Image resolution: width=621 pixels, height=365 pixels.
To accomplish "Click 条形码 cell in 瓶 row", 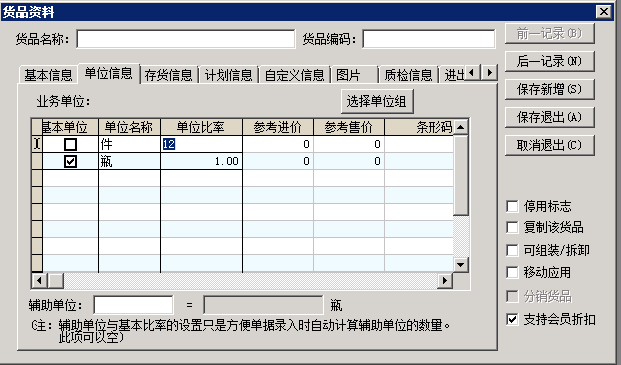I will (x=419, y=161).
